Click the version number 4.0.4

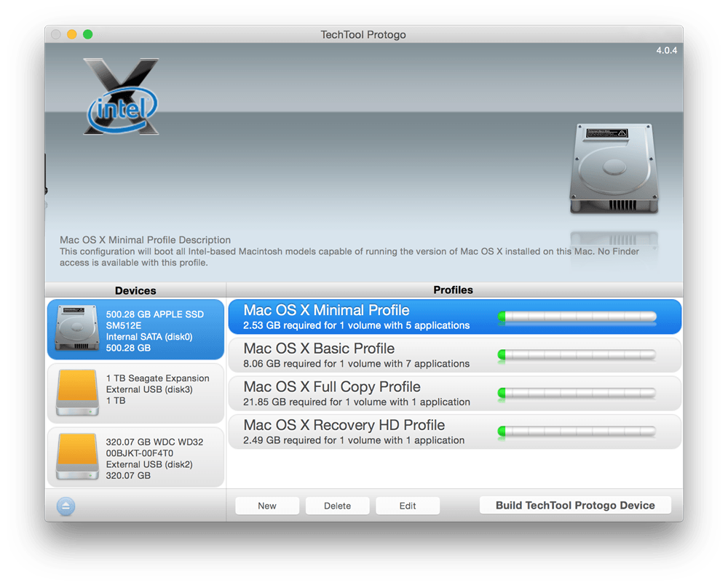pyautogui.click(x=666, y=50)
